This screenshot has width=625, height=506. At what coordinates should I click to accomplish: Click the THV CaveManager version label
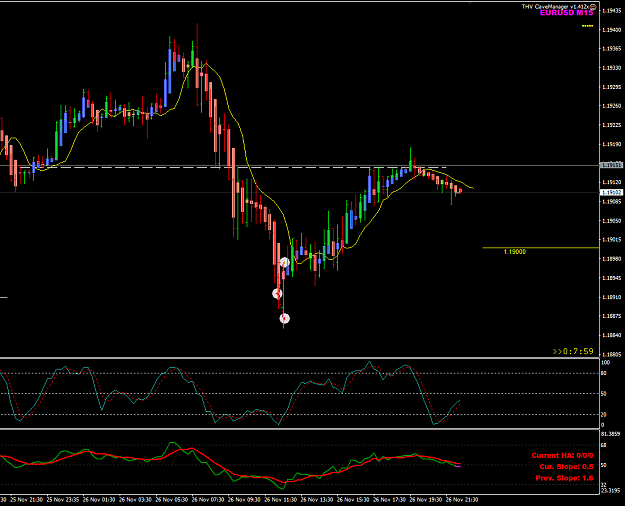[555, 6]
